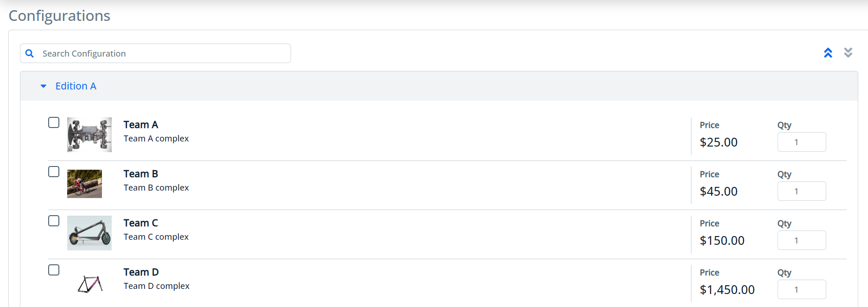Image resolution: width=868 pixels, height=307 pixels.
Task: Click the Team D quantity field
Action: click(801, 289)
